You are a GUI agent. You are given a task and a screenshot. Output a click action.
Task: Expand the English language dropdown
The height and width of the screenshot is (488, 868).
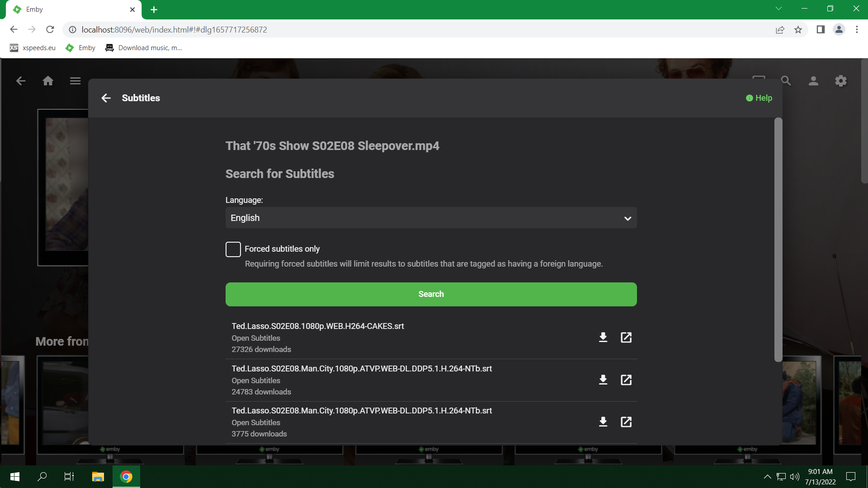coord(431,218)
